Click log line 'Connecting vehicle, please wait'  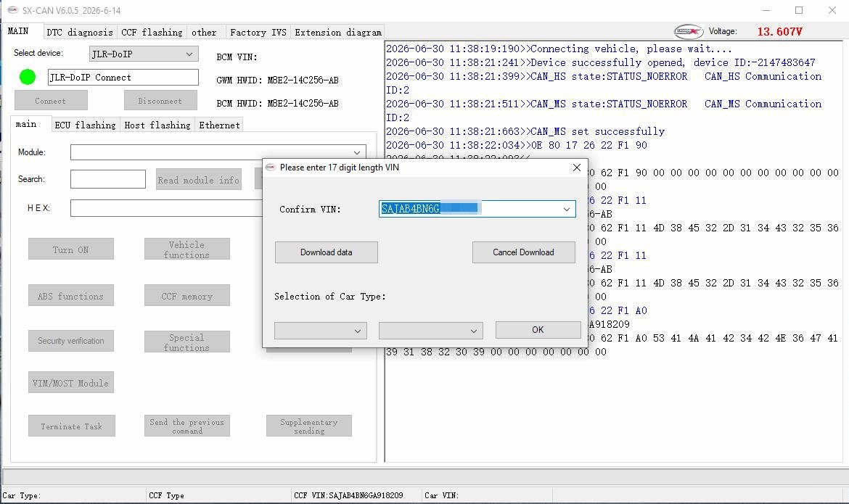click(x=559, y=49)
